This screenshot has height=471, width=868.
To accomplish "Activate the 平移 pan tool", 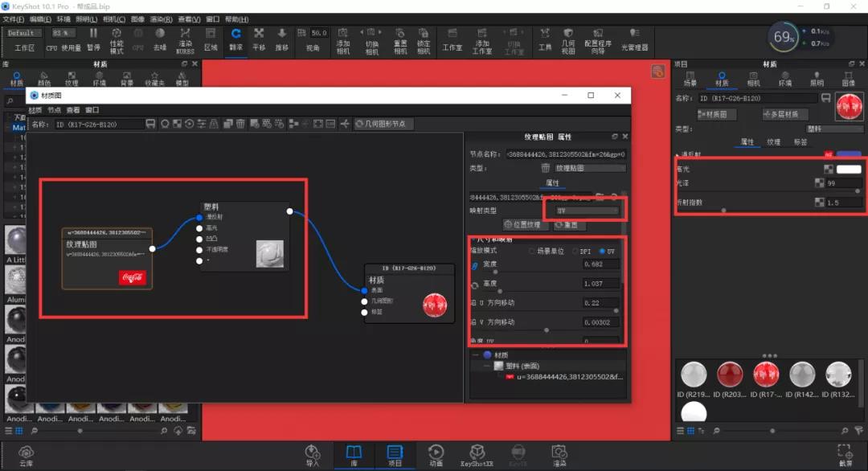I will tap(259, 40).
